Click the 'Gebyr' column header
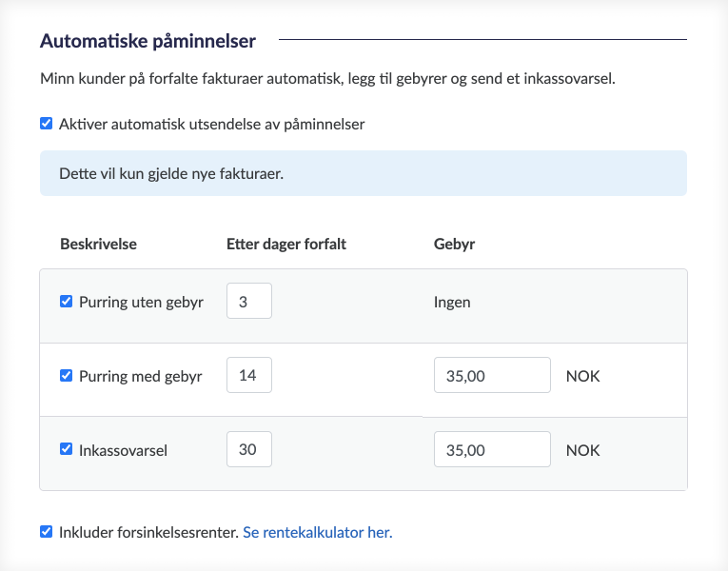 point(454,245)
